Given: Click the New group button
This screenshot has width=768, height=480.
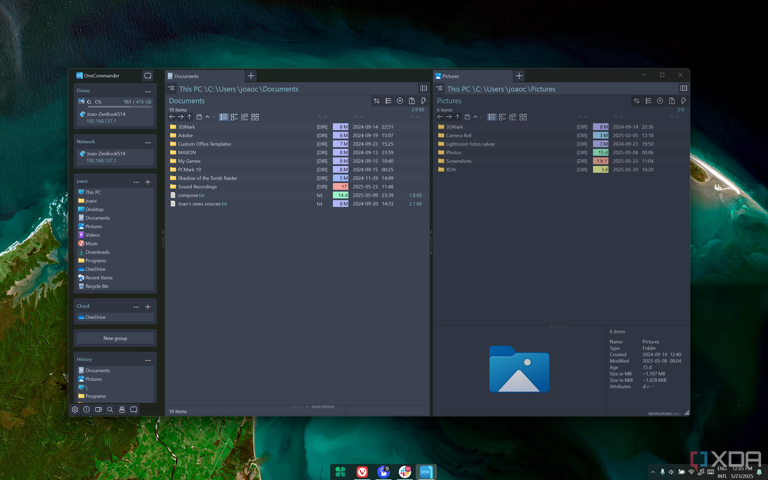Looking at the screenshot, I should point(115,338).
